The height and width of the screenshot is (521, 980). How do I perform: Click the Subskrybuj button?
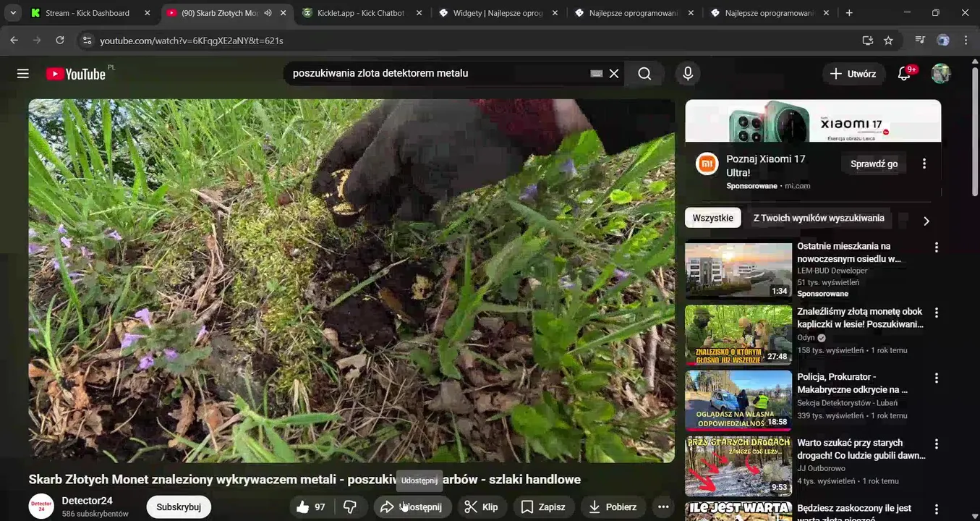pyautogui.click(x=179, y=507)
